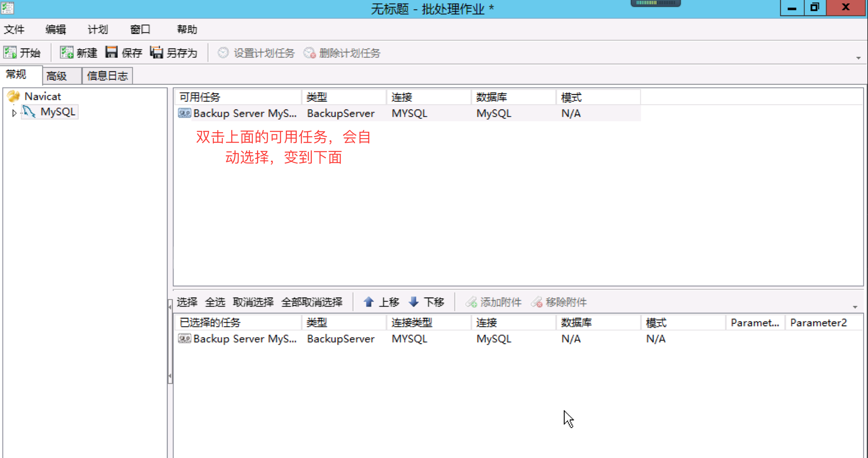The height and width of the screenshot is (458, 868).
Task: Click MYSQL connection cell in available jobs
Action: pos(410,113)
